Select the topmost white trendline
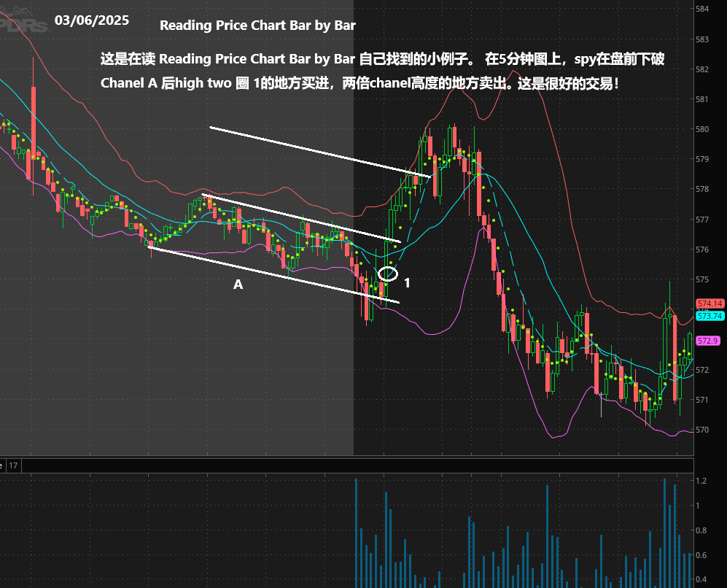 click(319, 152)
